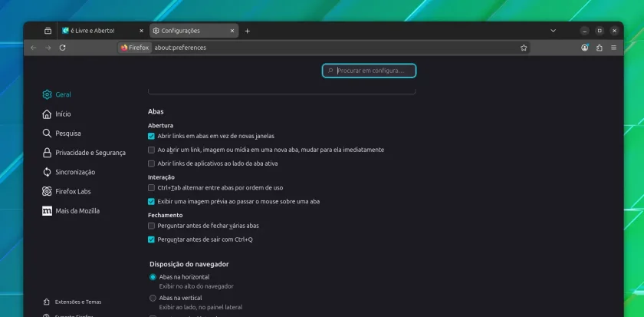Click 'Exibir ao lado, no painel lateral' text
This screenshot has width=644, height=317.
tap(201, 307)
